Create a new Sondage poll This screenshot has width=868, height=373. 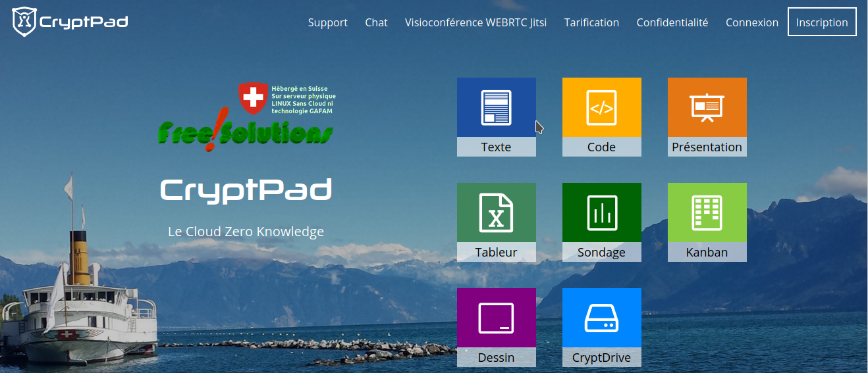coord(601,222)
